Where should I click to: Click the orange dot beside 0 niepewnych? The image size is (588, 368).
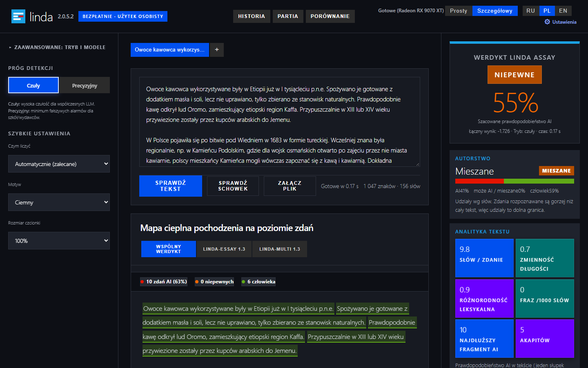click(x=197, y=282)
